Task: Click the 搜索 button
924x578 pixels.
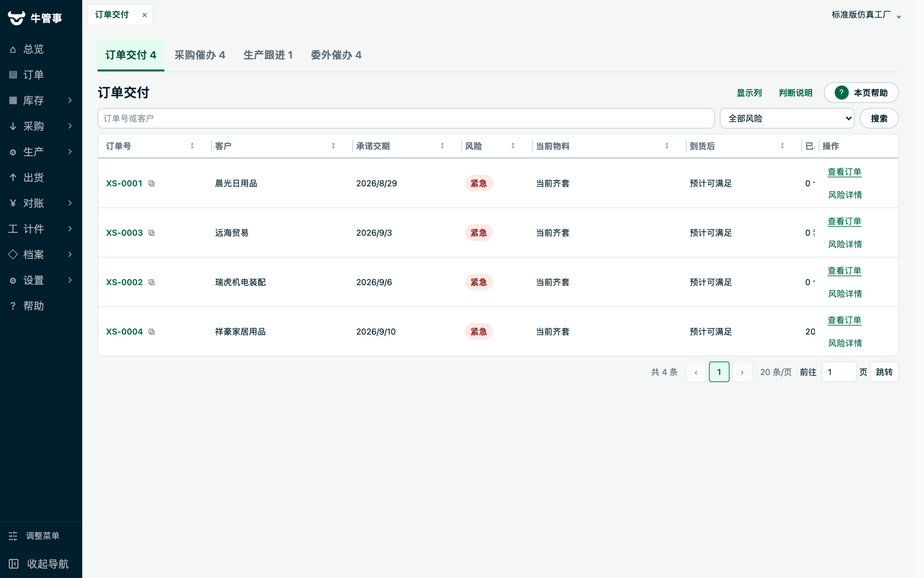Action: pyautogui.click(x=879, y=118)
